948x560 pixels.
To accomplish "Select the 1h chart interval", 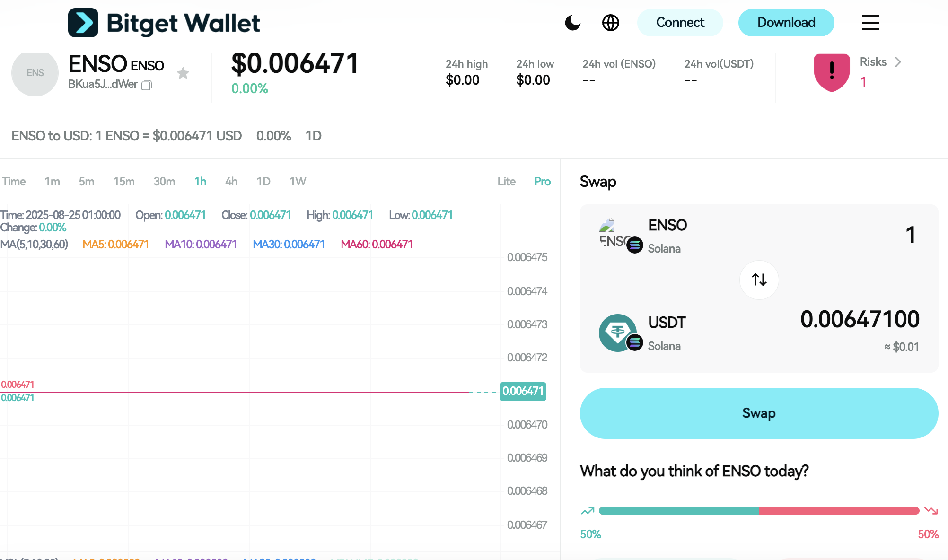I will coord(200,182).
